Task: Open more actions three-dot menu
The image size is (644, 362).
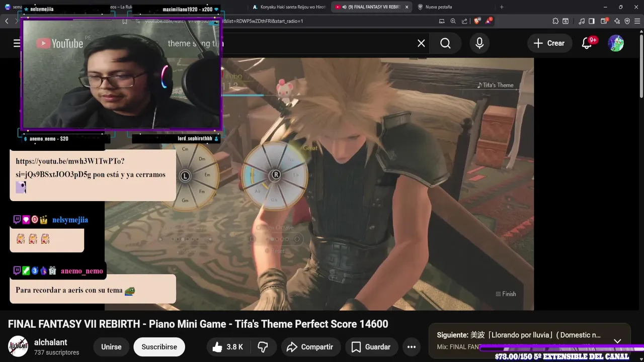Action: click(412, 347)
